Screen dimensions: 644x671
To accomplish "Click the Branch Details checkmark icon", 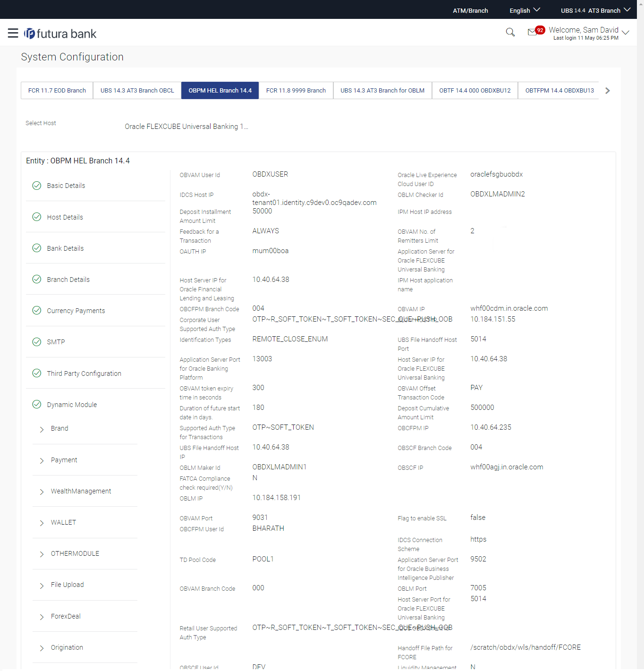I will click(37, 279).
